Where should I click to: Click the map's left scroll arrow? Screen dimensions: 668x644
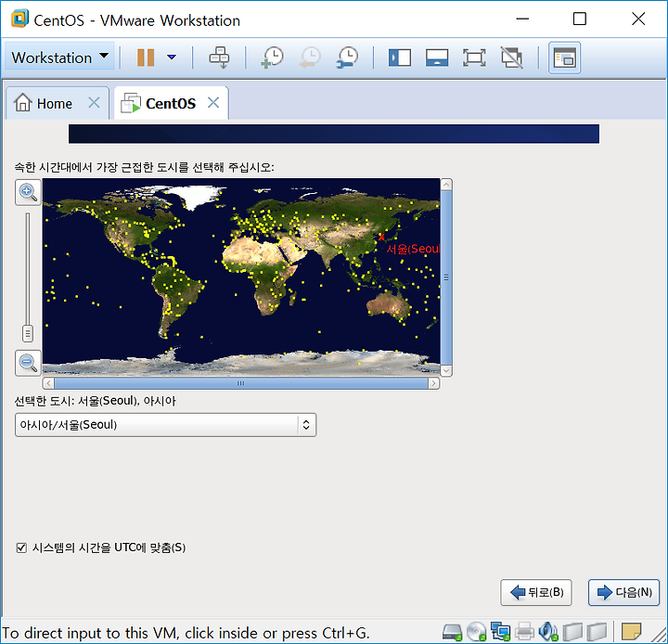[x=48, y=383]
